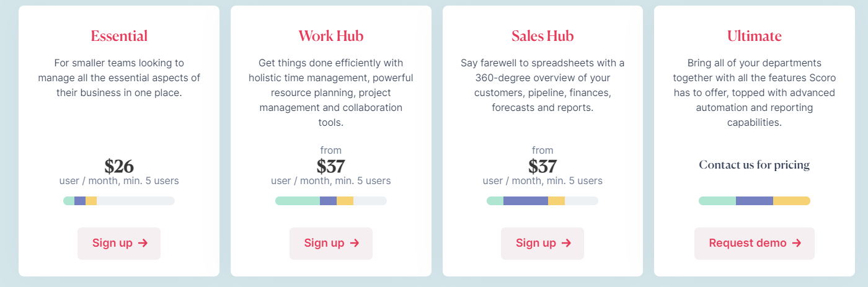Click the Request demo button
Screen dimensions: 868x287
755,243
